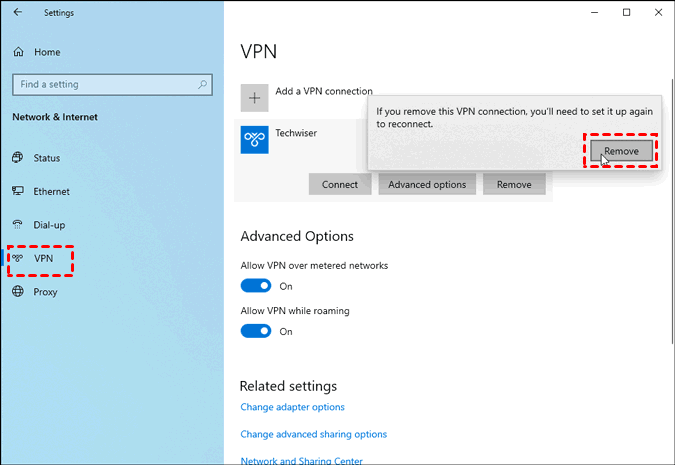This screenshot has height=465, width=675.
Task: Select the Ethernet sidebar icon
Action: point(18,191)
